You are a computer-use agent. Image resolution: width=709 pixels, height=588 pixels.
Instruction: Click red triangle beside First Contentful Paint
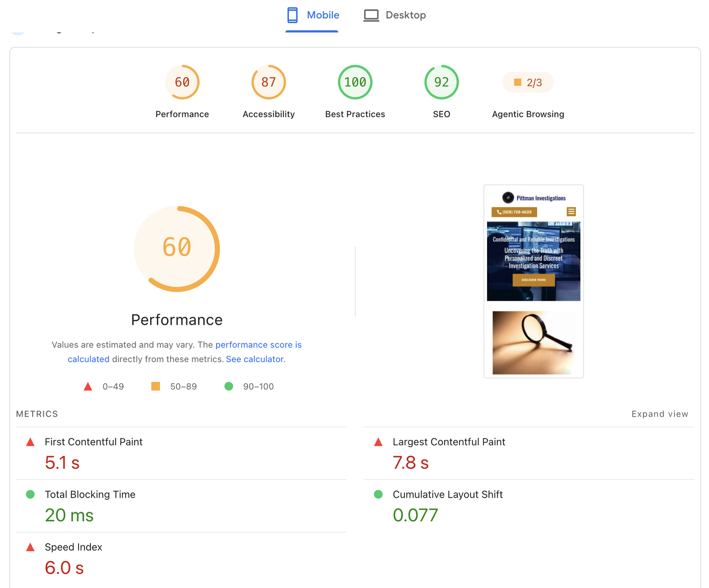point(30,442)
